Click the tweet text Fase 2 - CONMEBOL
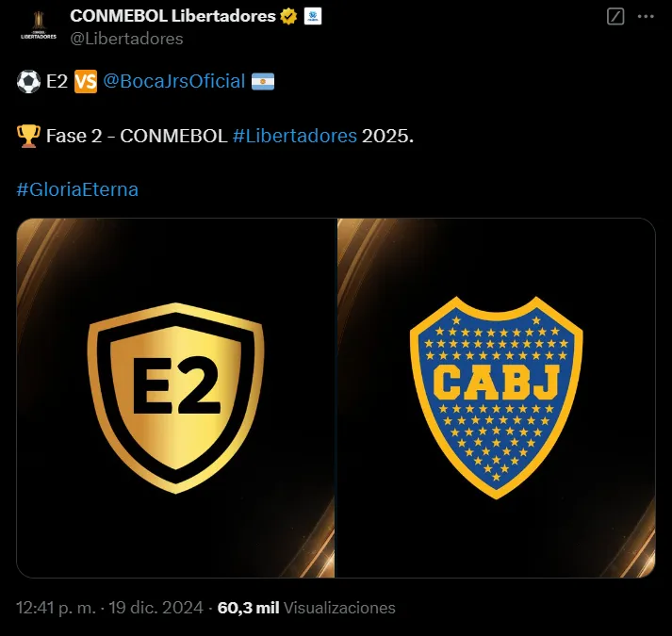The height and width of the screenshot is (636, 672). point(137,136)
